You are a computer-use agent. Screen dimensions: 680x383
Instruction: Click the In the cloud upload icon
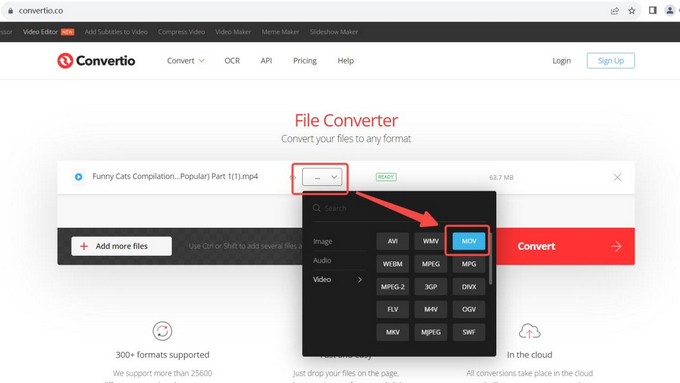tap(530, 332)
